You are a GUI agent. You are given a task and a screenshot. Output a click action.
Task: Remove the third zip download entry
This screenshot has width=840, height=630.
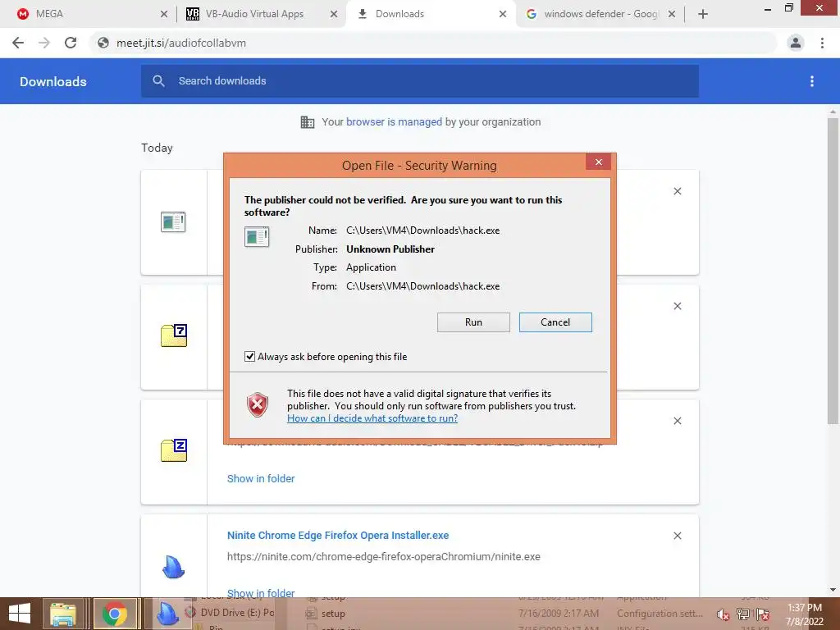[x=677, y=421]
